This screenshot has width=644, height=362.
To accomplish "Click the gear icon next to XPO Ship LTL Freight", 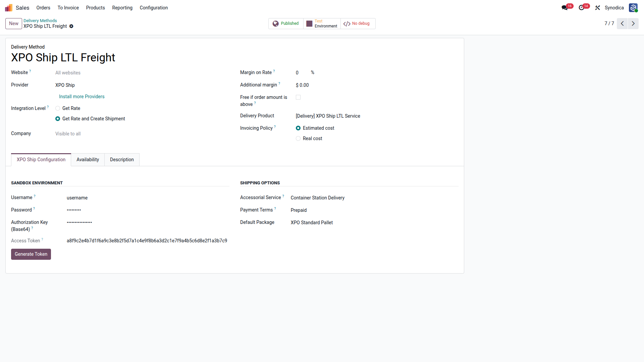I will click(x=71, y=26).
